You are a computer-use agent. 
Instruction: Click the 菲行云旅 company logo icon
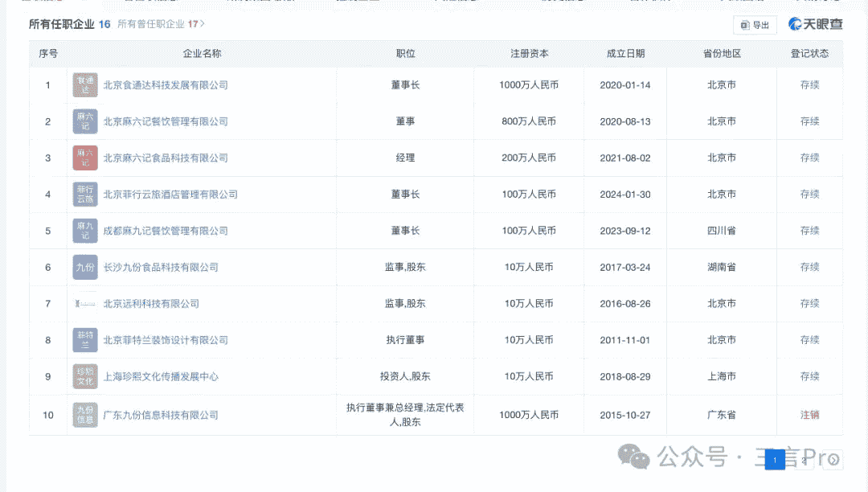[85, 195]
